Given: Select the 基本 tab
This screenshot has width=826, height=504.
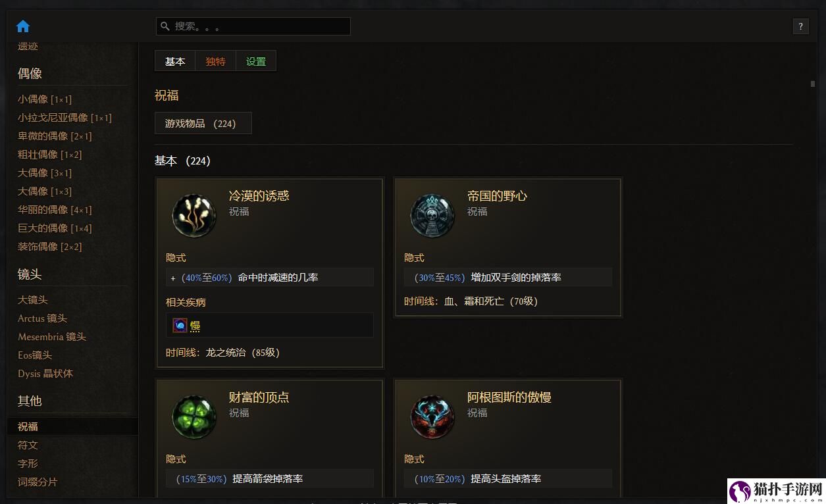Looking at the screenshot, I should tap(175, 61).
